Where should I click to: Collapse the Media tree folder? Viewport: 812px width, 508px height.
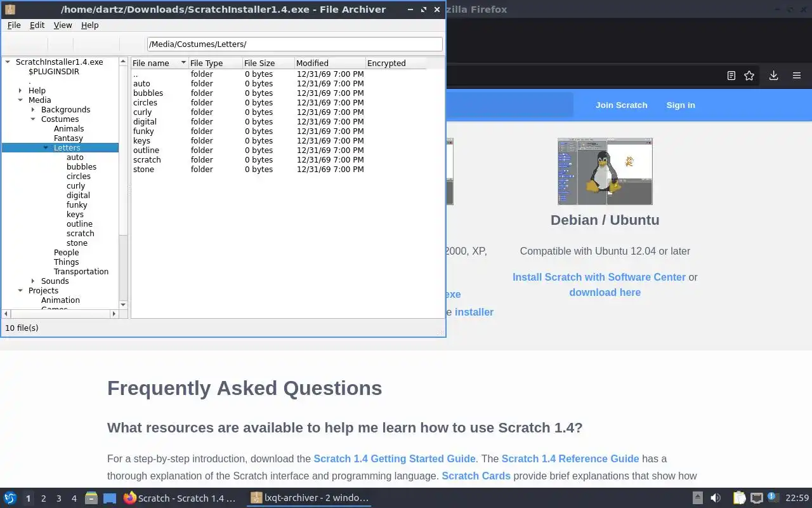pos(20,100)
